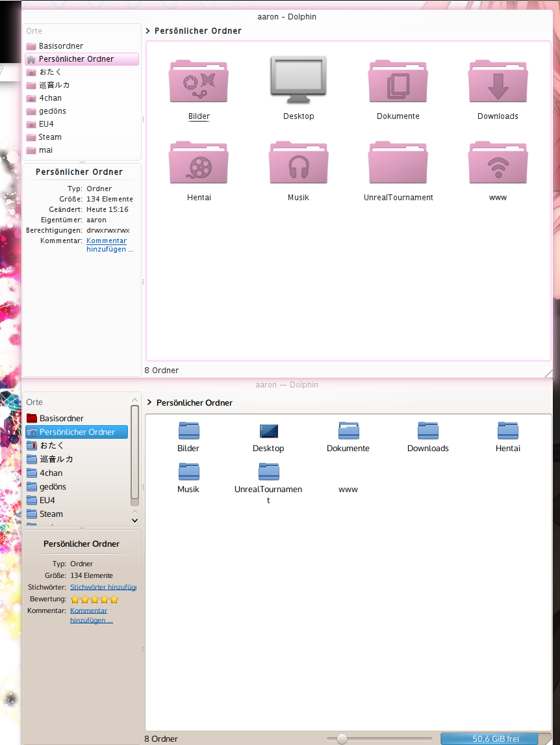Select EU4 in pink window's places
The width and height of the screenshot is (560, 745).
click(82, 124)
